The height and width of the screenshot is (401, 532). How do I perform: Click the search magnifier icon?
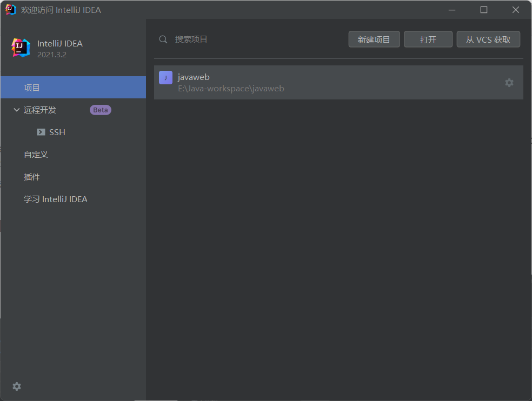pyautogui.click(x=163, y=39)
